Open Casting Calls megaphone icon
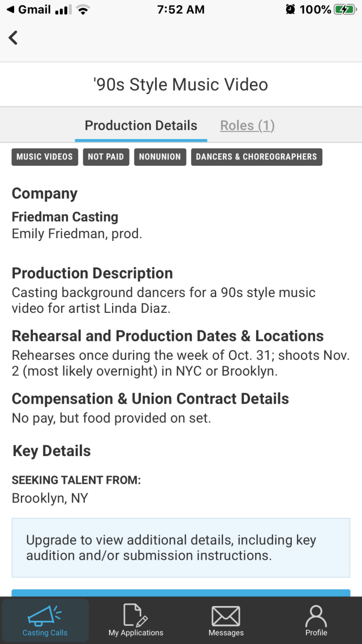 [x=45, y=616]
